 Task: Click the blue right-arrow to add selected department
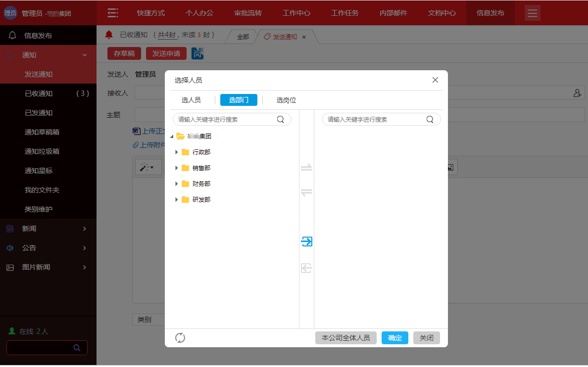306,241
